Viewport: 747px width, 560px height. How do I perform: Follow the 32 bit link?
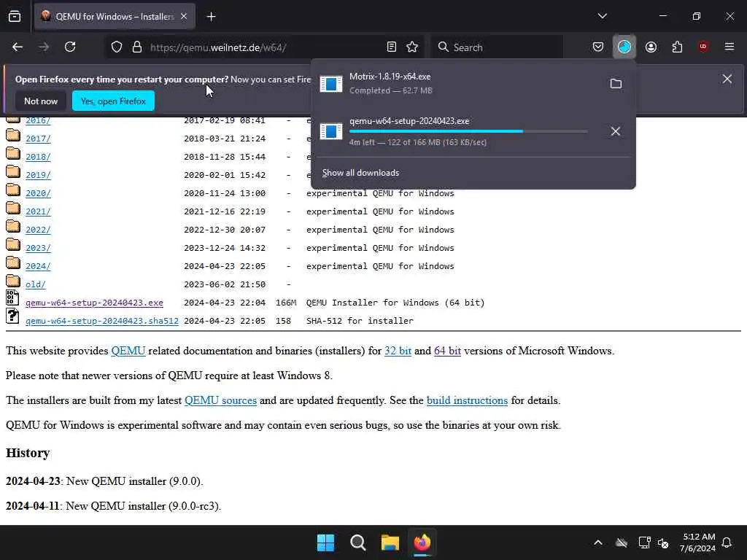(398, 351)
